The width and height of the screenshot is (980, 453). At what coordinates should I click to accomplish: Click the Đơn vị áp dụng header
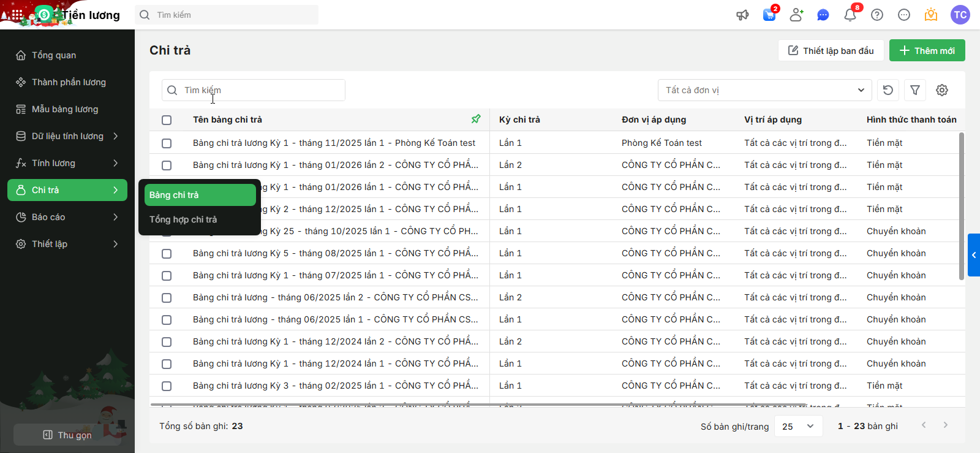coord(654,120)
